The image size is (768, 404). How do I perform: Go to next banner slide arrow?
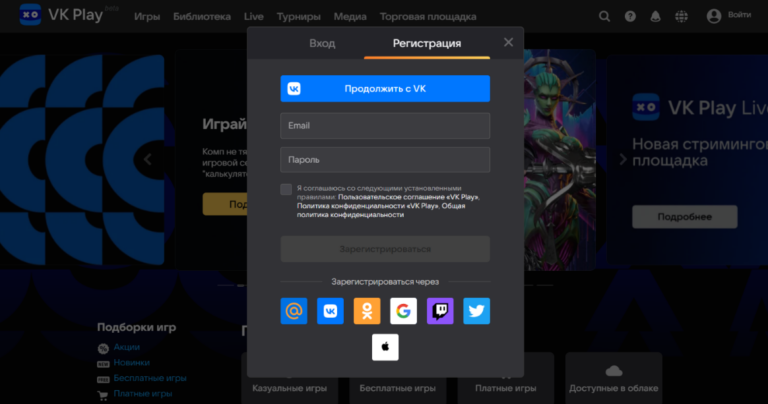(x=623, y=159)
